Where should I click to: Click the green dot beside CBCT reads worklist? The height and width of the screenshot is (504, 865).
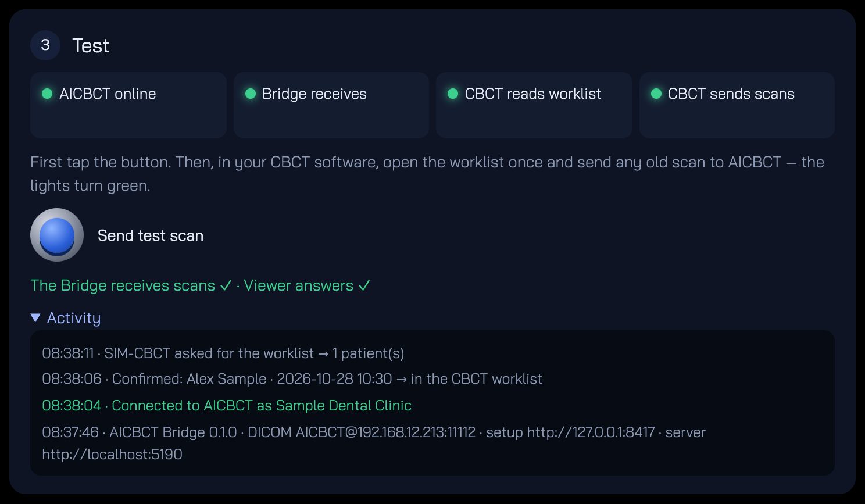tap(453, 94)
